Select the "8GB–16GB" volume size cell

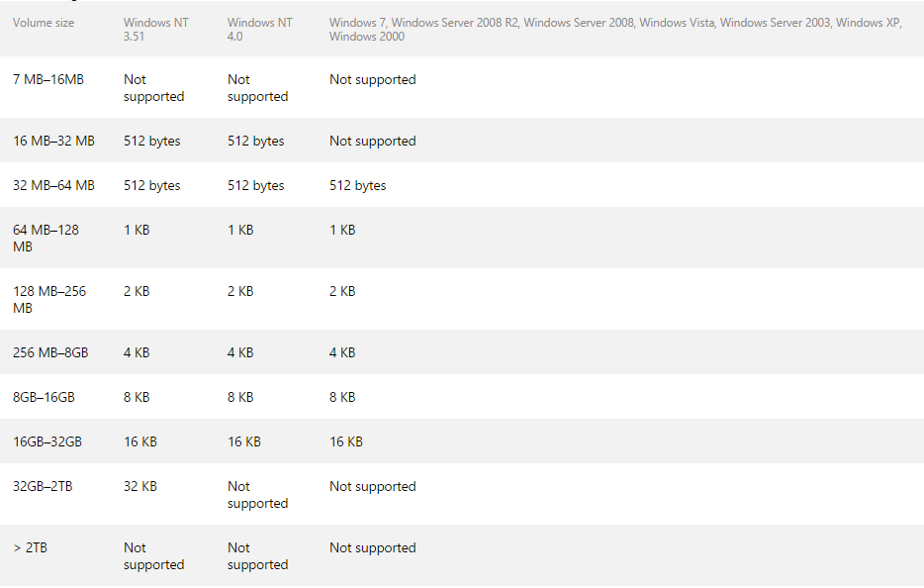[x=44, y=397]
